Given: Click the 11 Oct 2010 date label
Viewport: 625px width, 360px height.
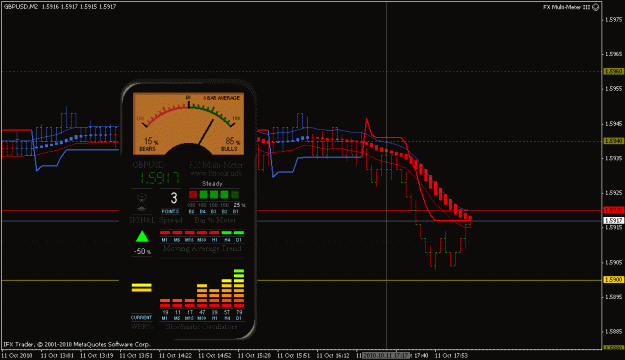Looking at the screenshot, I should click(17, 355).
